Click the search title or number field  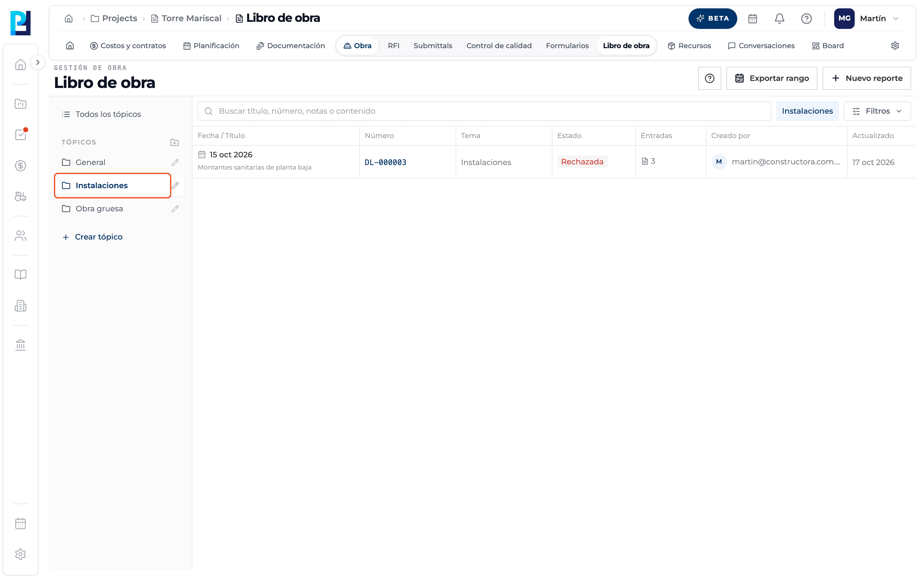[x=484, y=111]
